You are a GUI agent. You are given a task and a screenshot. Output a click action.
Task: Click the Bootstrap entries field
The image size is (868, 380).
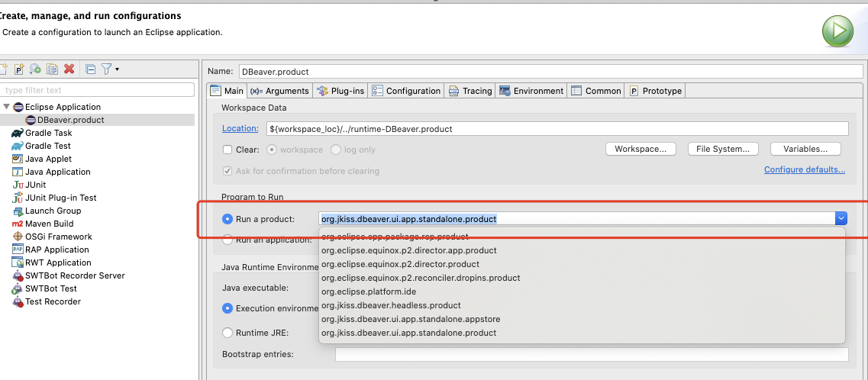click(x=592, y=354)
